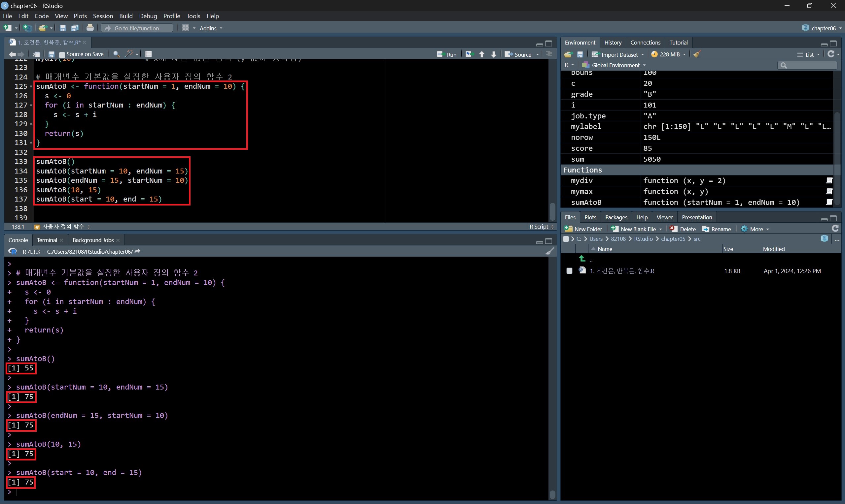
Task: Save the current document from editor toolbar
Action: coord(51,54)
